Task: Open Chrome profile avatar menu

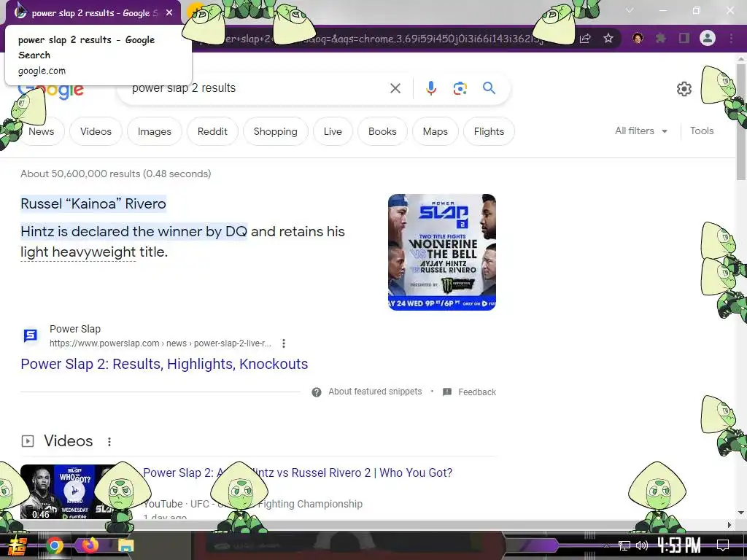Action: pos(708,38)
